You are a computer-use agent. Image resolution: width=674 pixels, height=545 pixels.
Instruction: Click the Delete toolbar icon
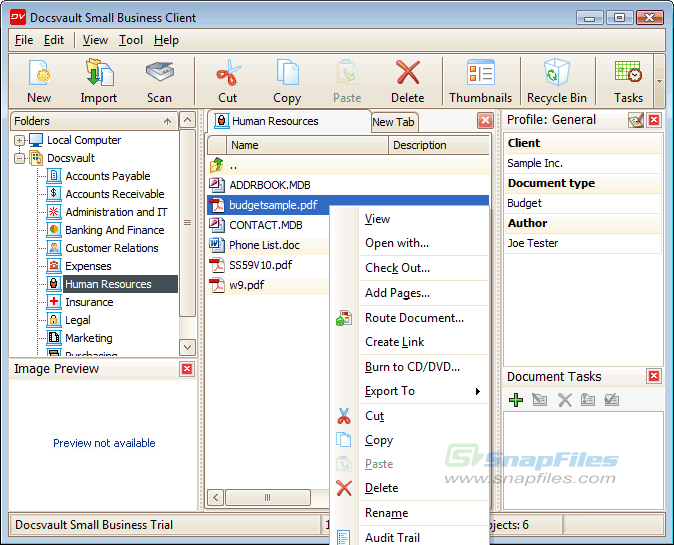(407, 81)
